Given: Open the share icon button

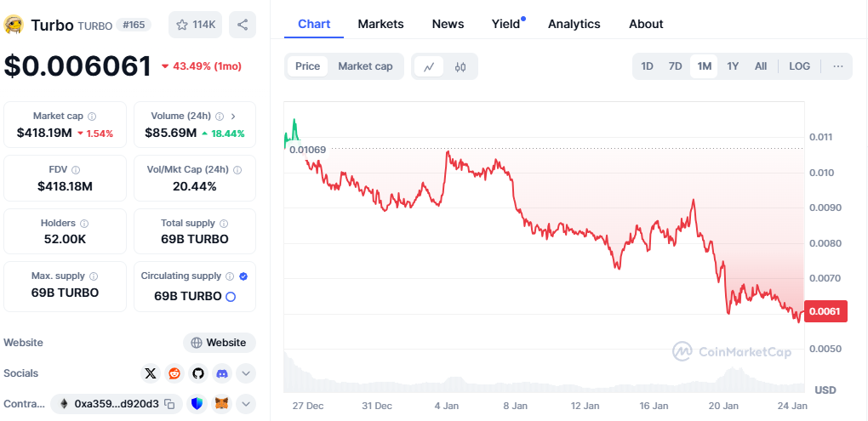Looking at the screenshot, I should tap(243, 25).
